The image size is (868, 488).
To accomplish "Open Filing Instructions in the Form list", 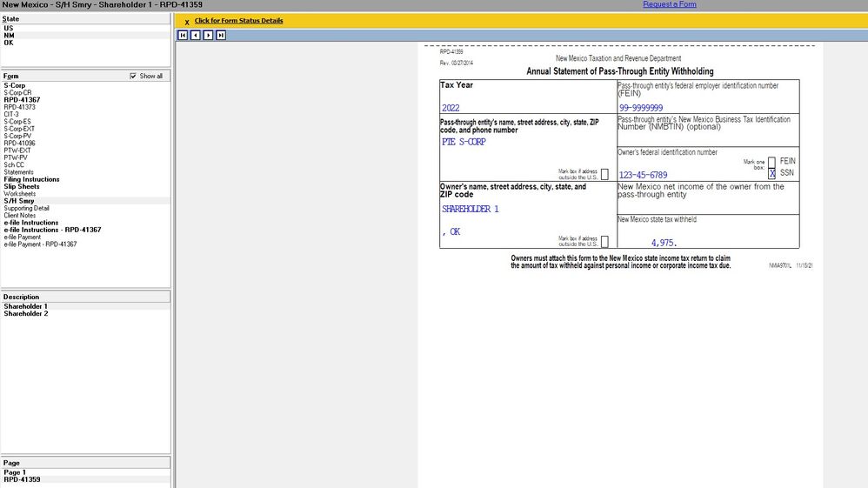I will [x=30, y=179].
